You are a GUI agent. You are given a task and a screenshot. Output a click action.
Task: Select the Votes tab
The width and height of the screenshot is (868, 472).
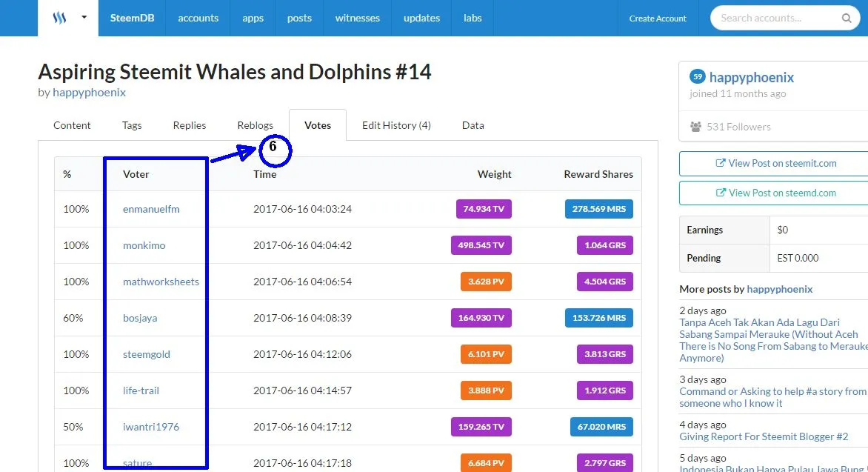coord(318,125)
